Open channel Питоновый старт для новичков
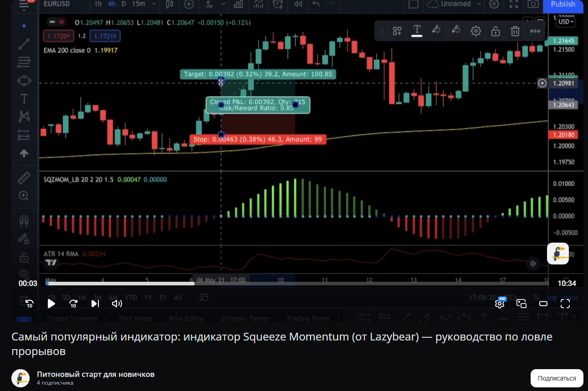Screen dimensions: 588x391 click(x=96, y=374)
